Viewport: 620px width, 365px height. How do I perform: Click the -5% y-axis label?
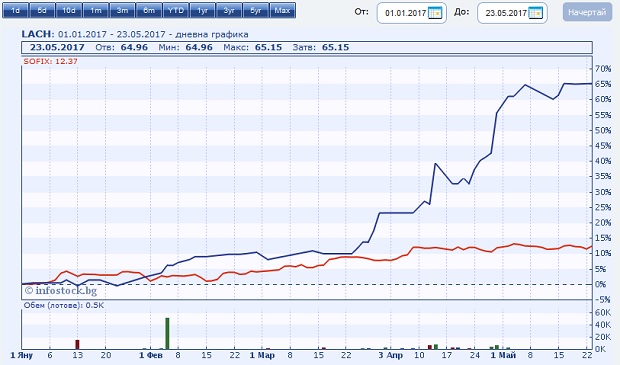(x=603, y=300)
